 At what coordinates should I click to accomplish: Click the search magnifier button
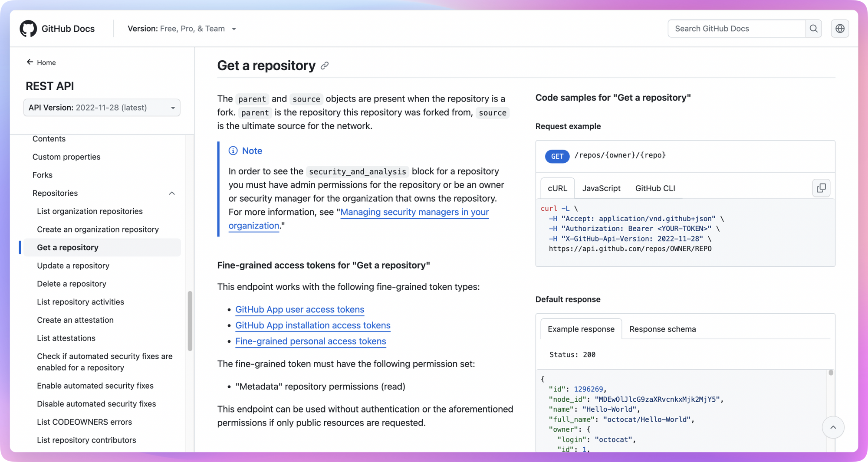tap(814, 29)
